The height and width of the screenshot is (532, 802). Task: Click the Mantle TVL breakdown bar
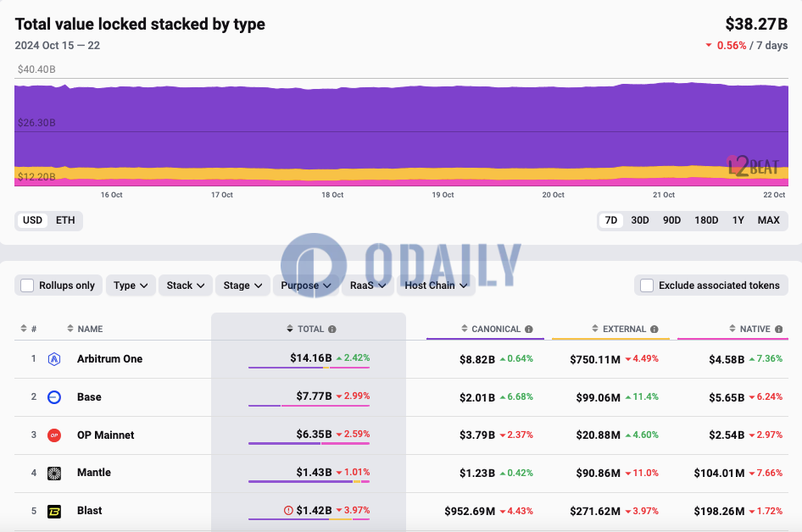[x=309, y=481]
